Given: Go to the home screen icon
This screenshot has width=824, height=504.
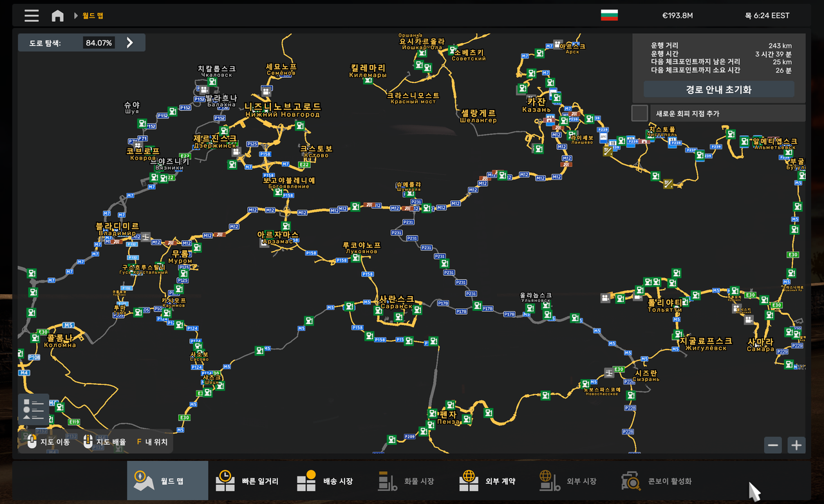Looking at the screenshot, I should [58, 15].
